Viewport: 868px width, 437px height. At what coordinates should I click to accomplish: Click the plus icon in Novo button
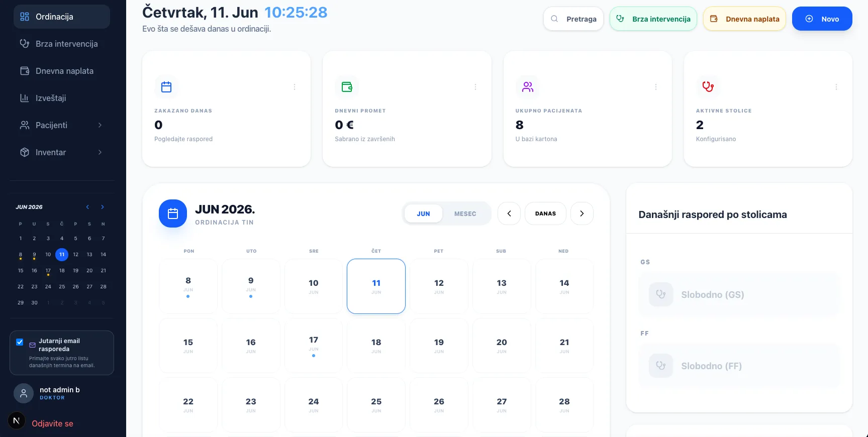(x=809, y=19)
